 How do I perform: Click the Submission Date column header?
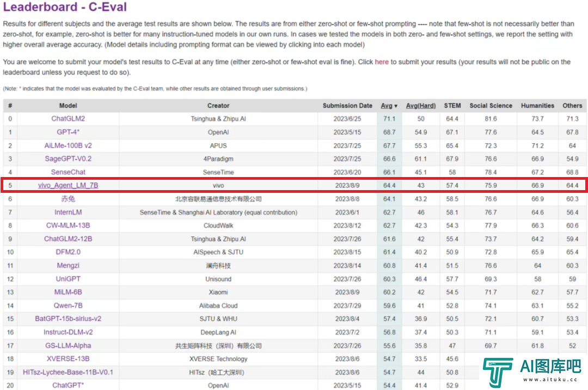pos(347,106)
